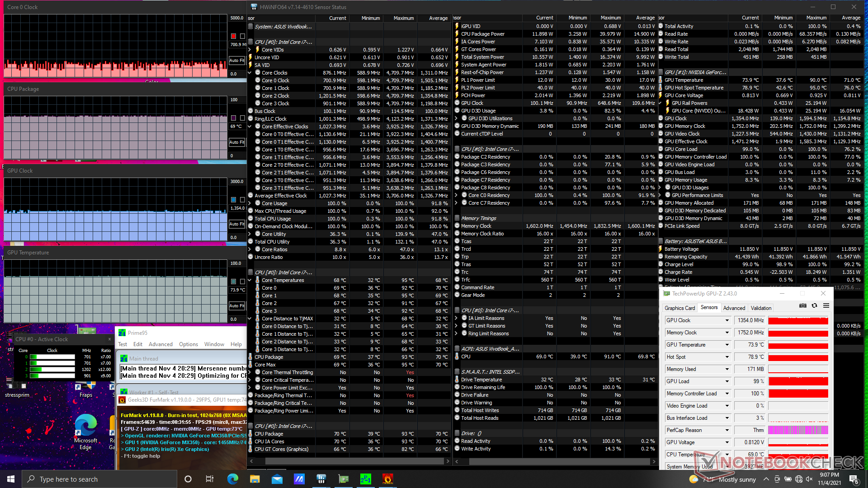
Task: Toggle checkbox beside CPU Package graph color
Action: 242,118
